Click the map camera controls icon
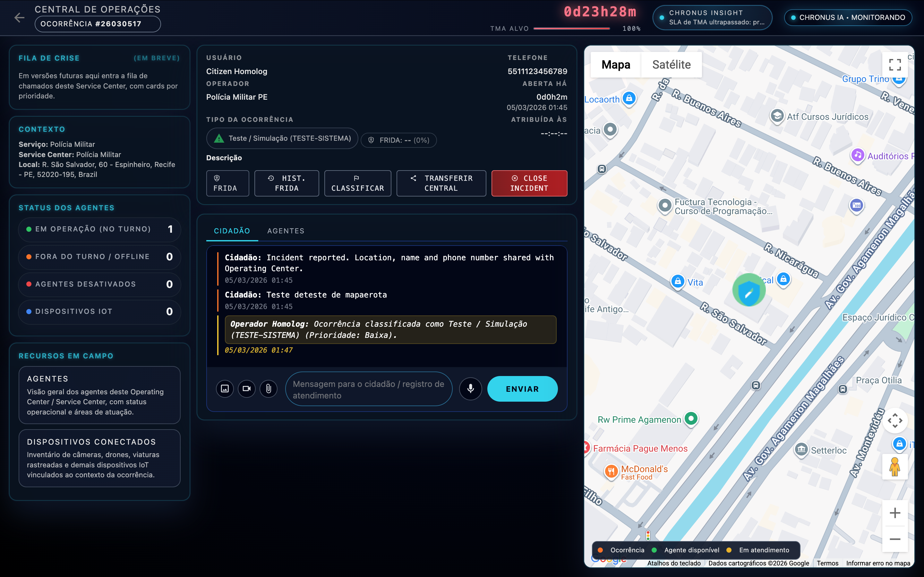Image resolution: width=924 pixels, height=577 pixels. 894,421
